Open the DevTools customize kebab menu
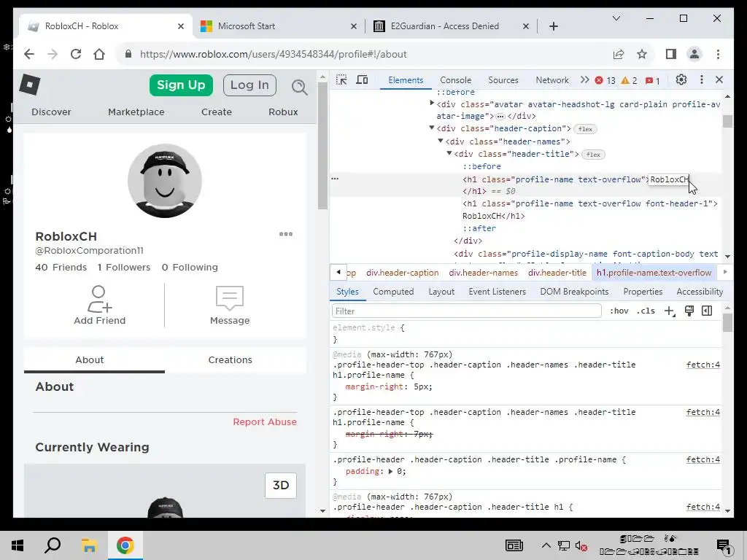Image resolution: width=747 pixels, height=560 pixels. (x=701, y=79)
